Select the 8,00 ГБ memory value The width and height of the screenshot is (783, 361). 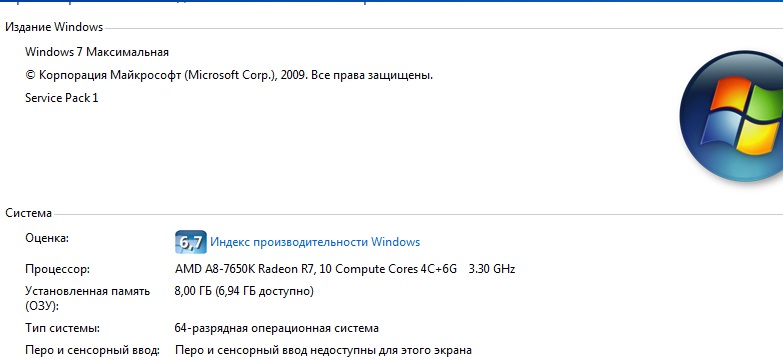coord(193,291)
